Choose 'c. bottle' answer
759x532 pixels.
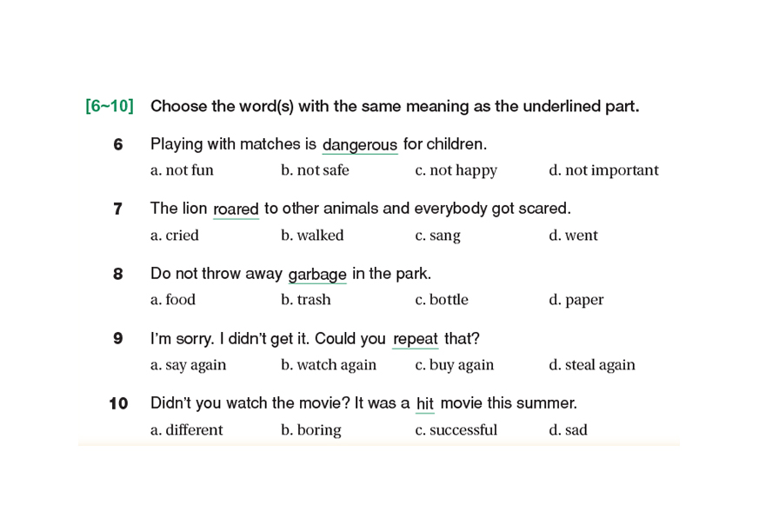click(x=442, y=300)
